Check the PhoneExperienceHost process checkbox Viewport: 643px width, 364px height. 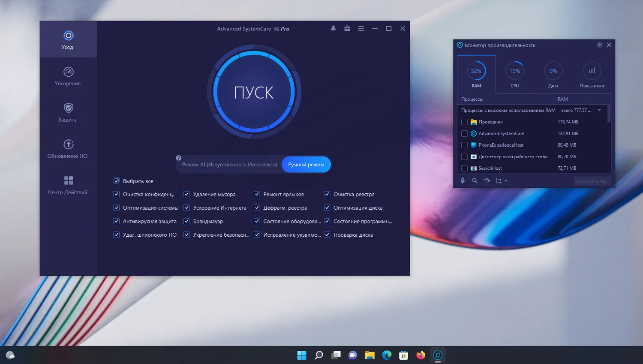coord(464,145)
